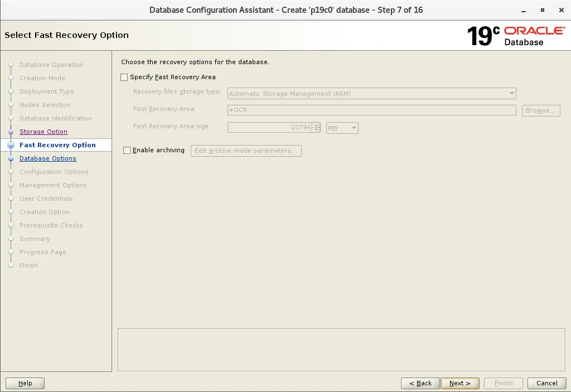Open Help for this wizard page

click(25, 383)
